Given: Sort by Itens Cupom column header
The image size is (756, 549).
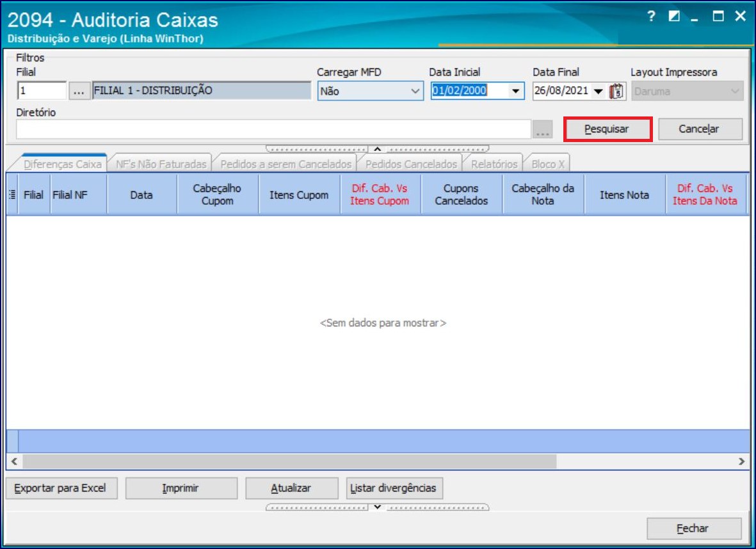Looking at the screenshot, I should [299, 195].
